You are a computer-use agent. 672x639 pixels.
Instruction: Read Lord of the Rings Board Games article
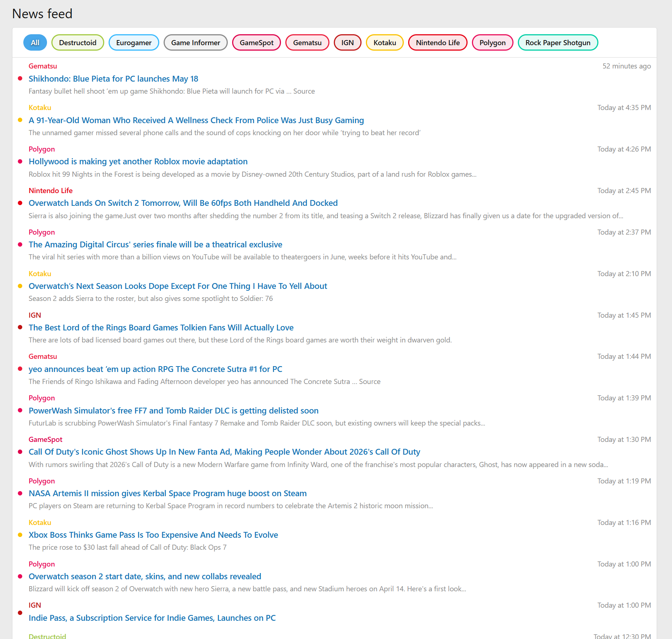161,328
